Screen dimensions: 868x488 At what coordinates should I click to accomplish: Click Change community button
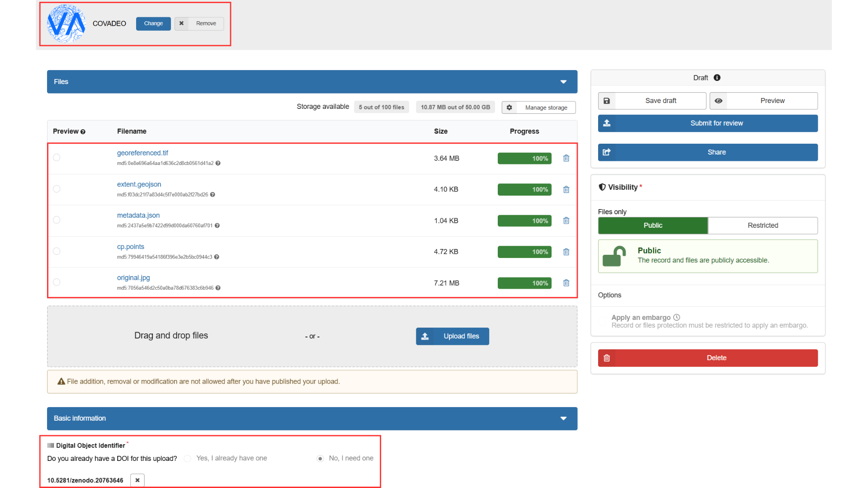click(x=153, y=23)
